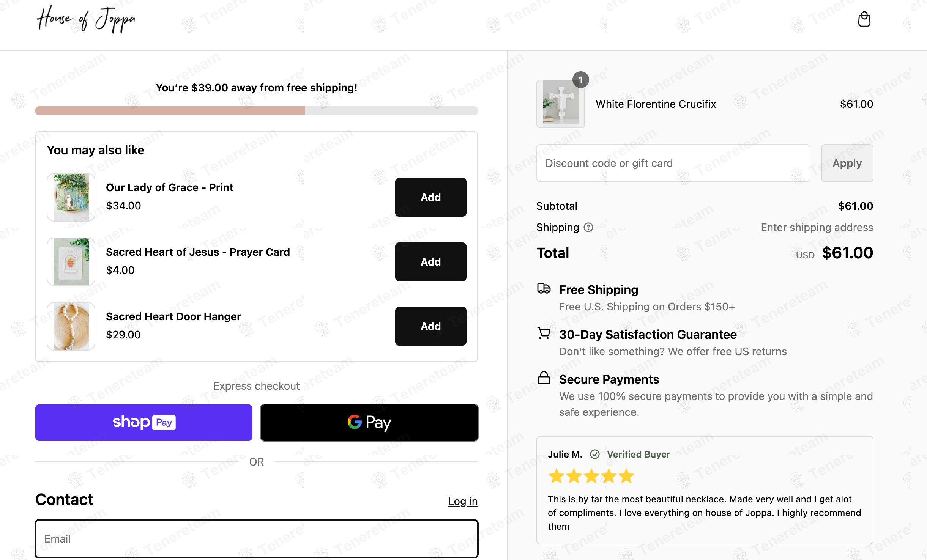
Task: Click the Secure Payments lock icon
Action: tap(544, 378)
